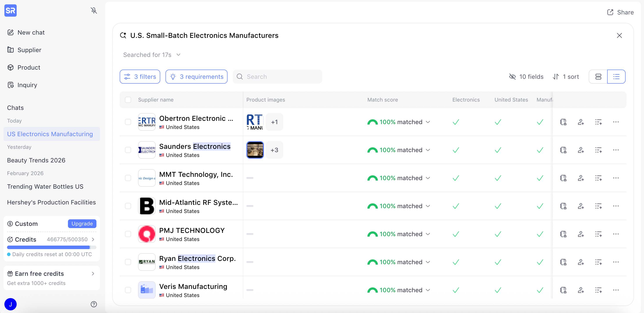Open Beauty Trends 2026 chat
The image size is (644, 313).
click(x=36, y=160)
